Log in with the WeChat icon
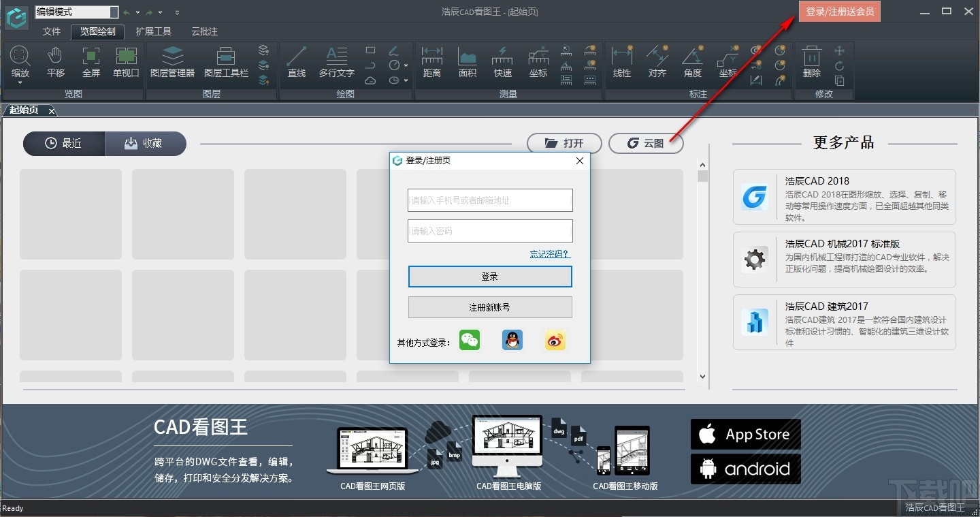980x517 pixels. click(x=470, y=340)
